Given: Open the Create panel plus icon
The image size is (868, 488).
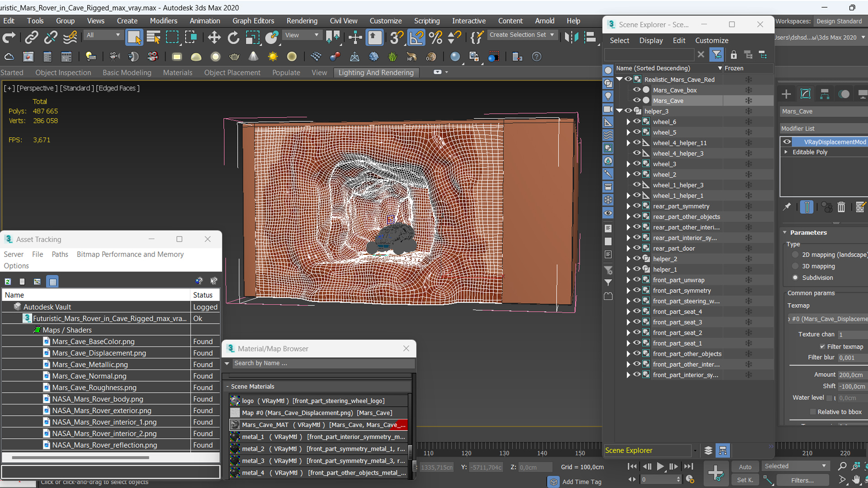Looking at the screenshot, I should point(786,94).
